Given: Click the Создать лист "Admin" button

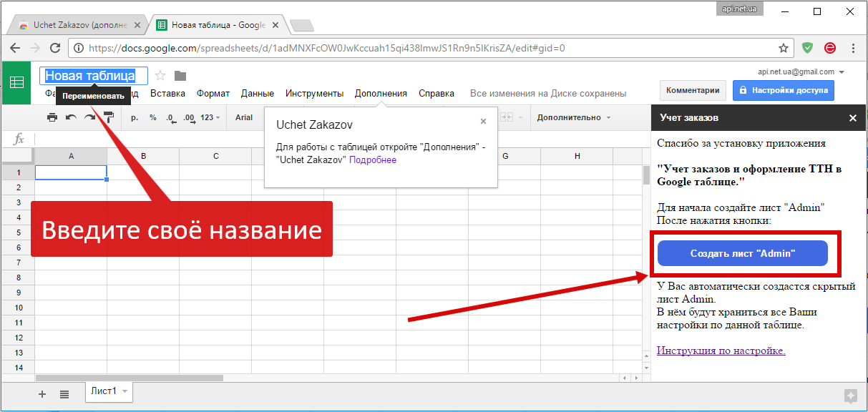Looking at the screenshot, I should point(743,253).
